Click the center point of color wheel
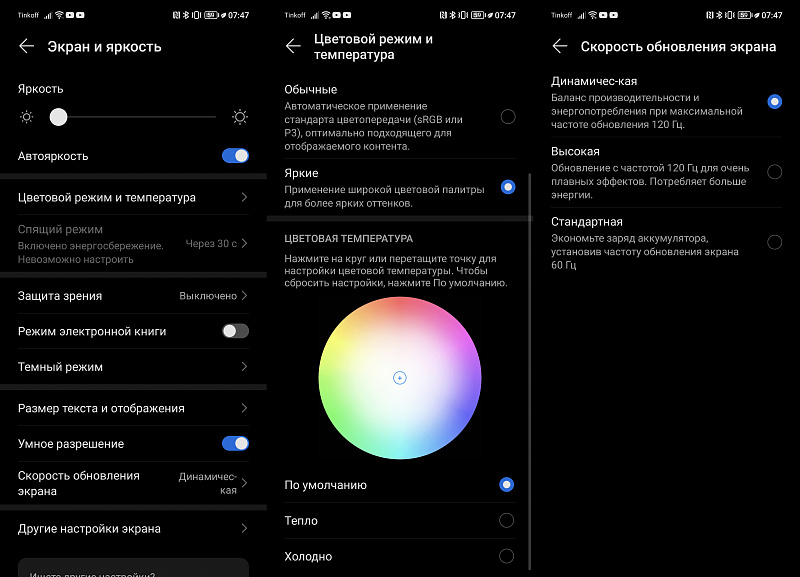The height and width of the screenshot is (577, 800). click(x=399, y=378)
